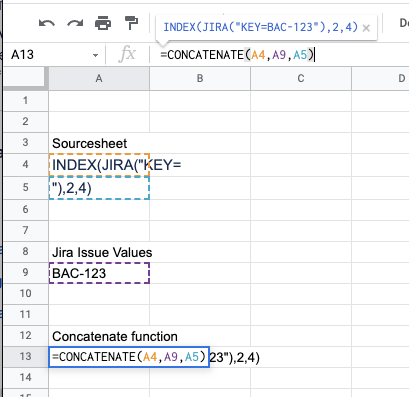Select row 4 header

point(26,165)
